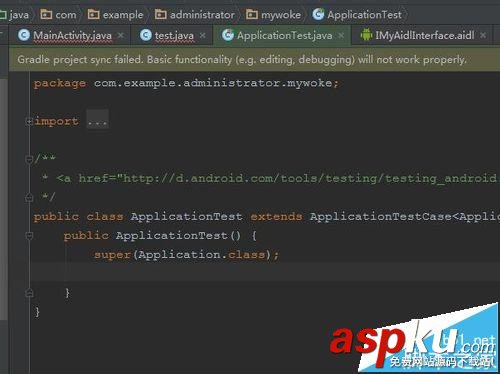Image resolution: width=500 pixels, height=374 pixels.
Task: Open the mywoke breadcrumb folder
Action: (273, 15)
